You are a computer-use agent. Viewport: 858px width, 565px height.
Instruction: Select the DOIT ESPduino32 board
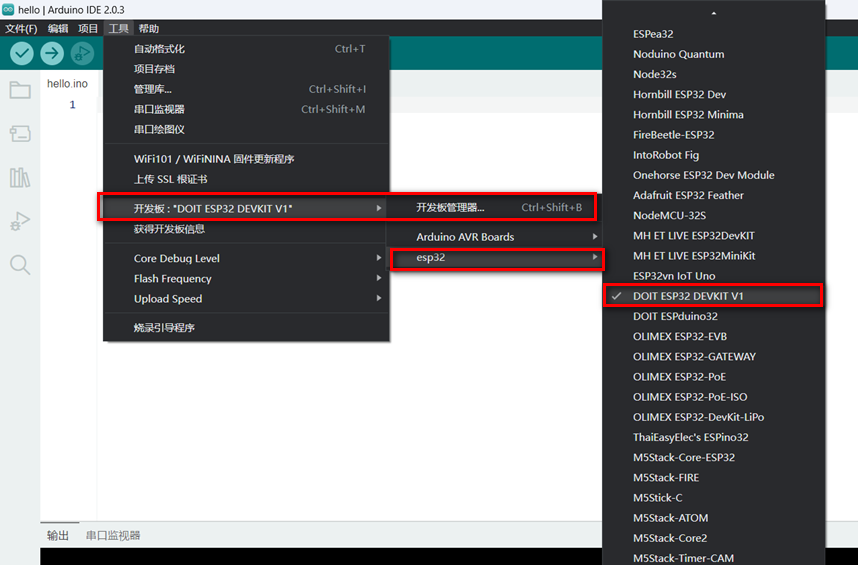point(714,316)
